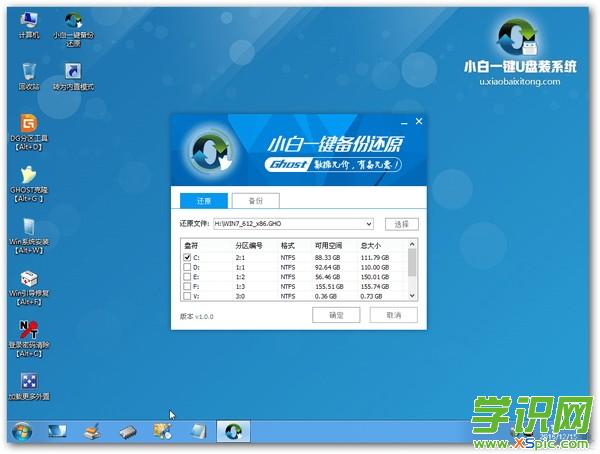Click the monitor icon on the taskbar
Screen dimensions: 600x454
pyautogui.click(x=57, y=432)
